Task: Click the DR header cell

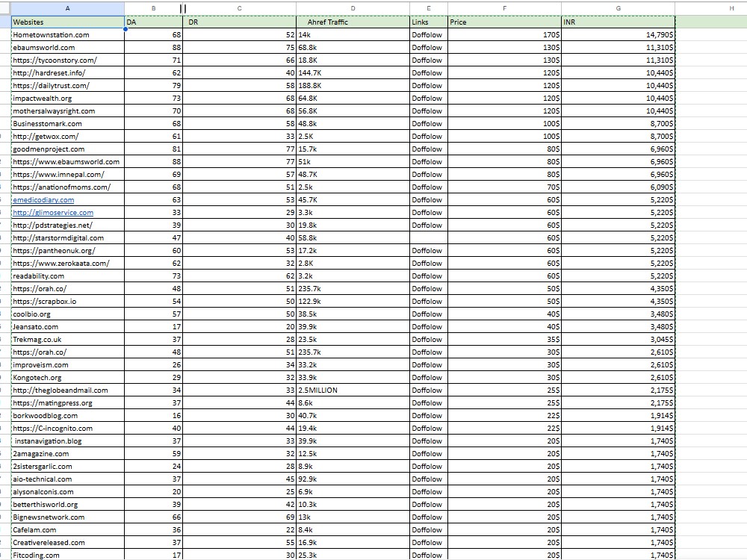Action: (x=193, y=22)
